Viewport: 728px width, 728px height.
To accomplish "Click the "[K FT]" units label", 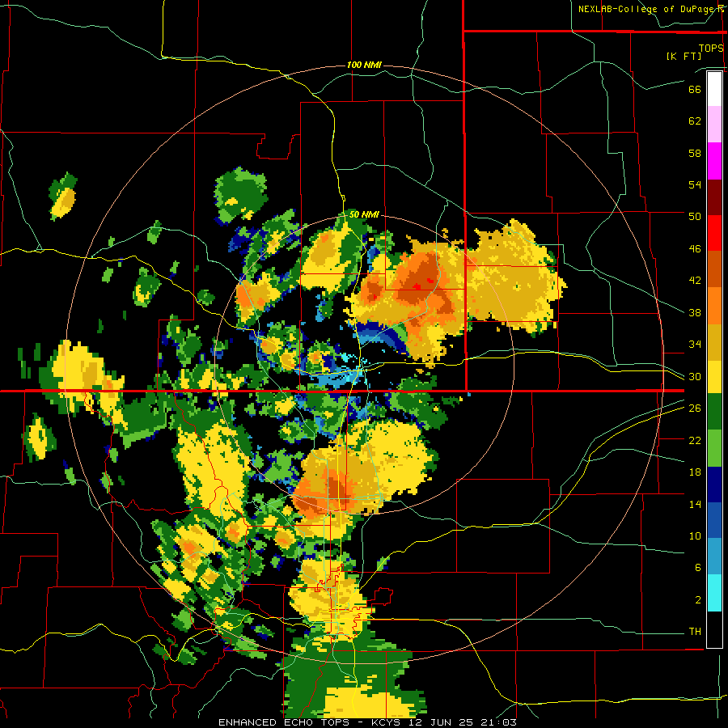I will [x=684, y=56].
